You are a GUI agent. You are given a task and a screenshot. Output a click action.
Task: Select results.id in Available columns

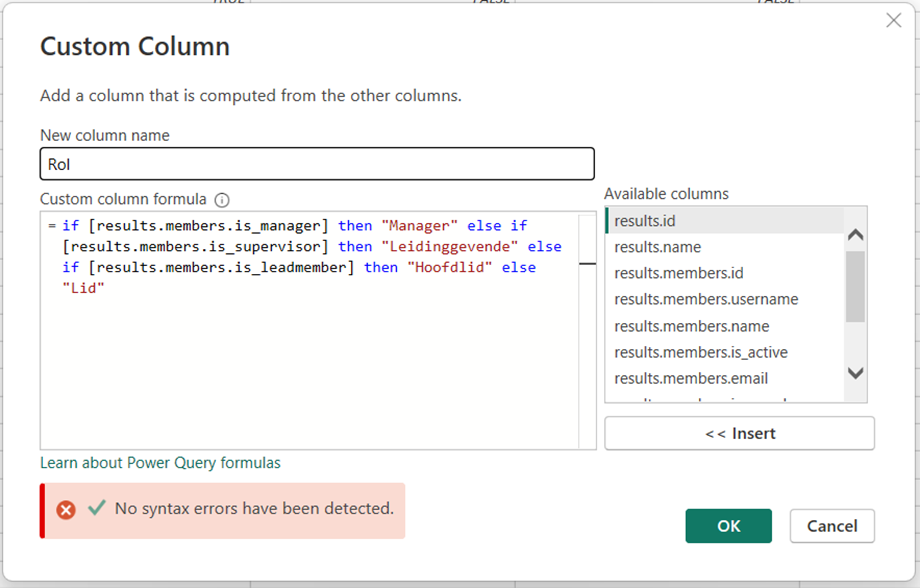click(645, 221)
